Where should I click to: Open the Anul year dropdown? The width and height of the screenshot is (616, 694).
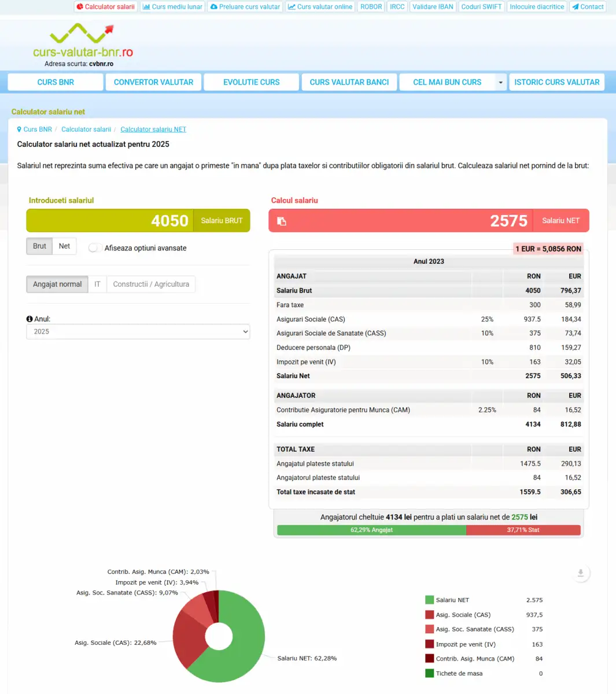(x=138, y=331)
